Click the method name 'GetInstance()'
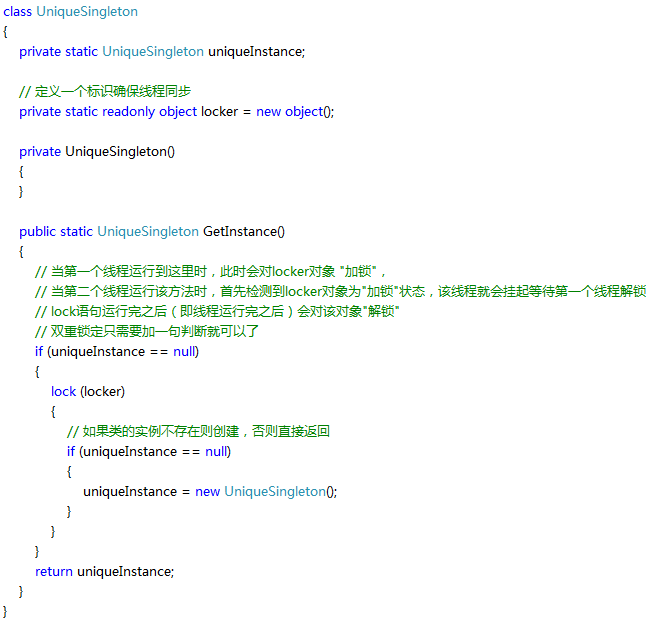 tap(244, 232)
